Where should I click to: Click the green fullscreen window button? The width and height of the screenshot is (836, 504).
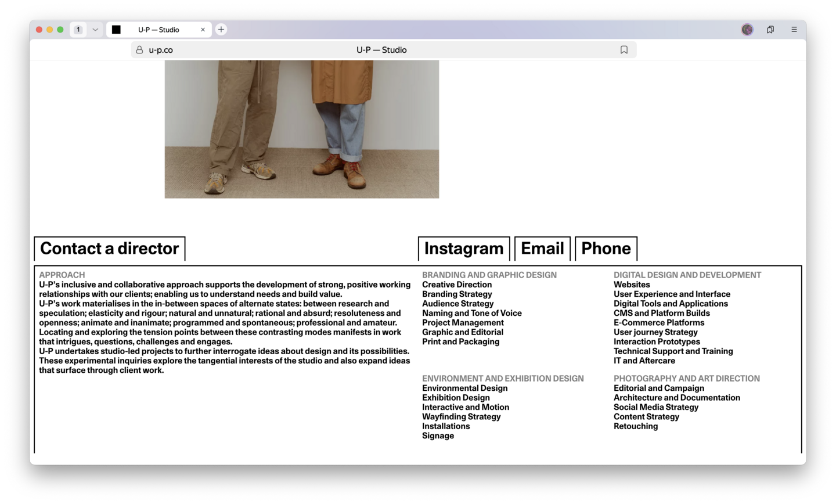(60, 30)
